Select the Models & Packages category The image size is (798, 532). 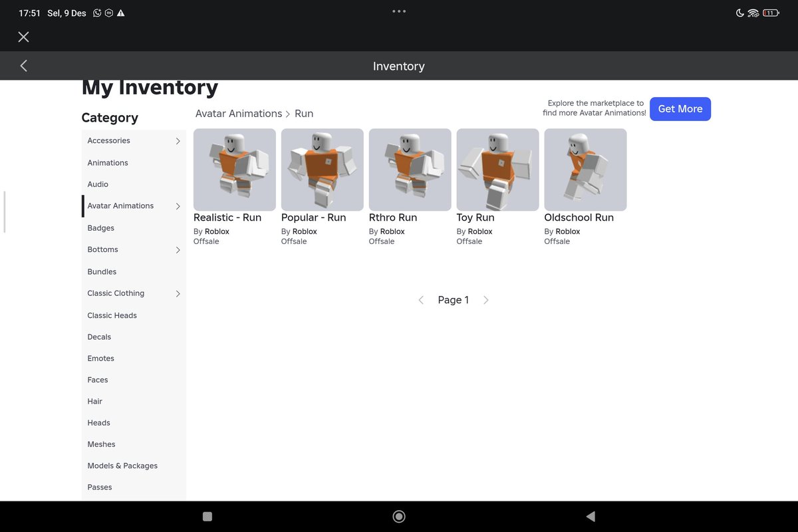coord(134,466)
